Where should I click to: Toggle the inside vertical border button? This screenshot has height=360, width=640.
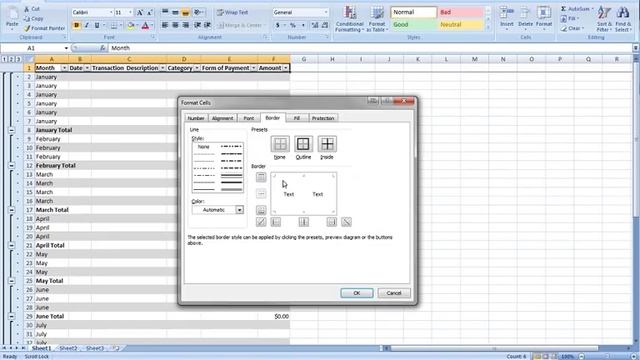point(304,222)
